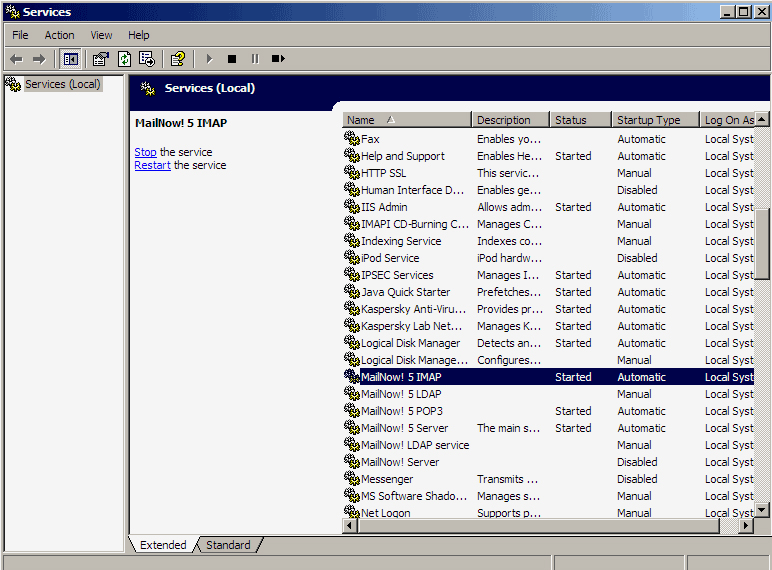
Task: Switch to the Standard tab
Action: [228, 545]
